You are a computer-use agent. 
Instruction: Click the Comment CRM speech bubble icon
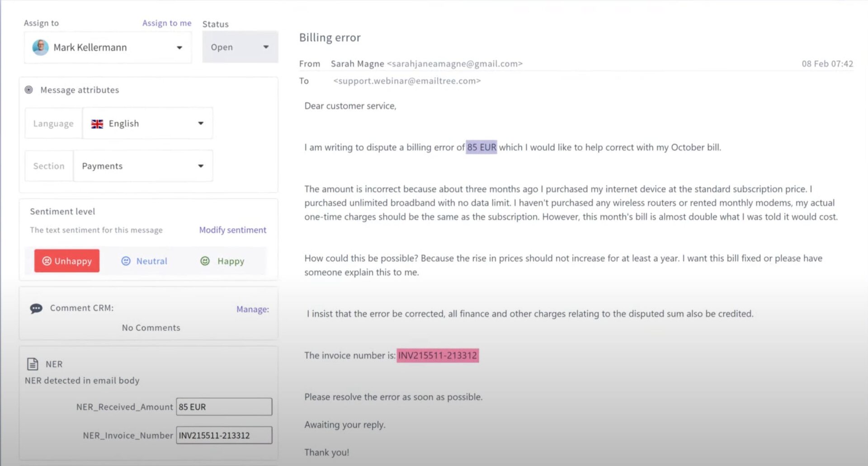pos(36,309)
